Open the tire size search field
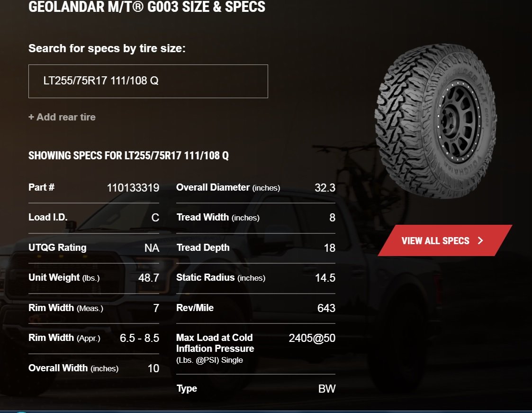The height and width of the screenshot is (413, 532). (x=148, y=81)
